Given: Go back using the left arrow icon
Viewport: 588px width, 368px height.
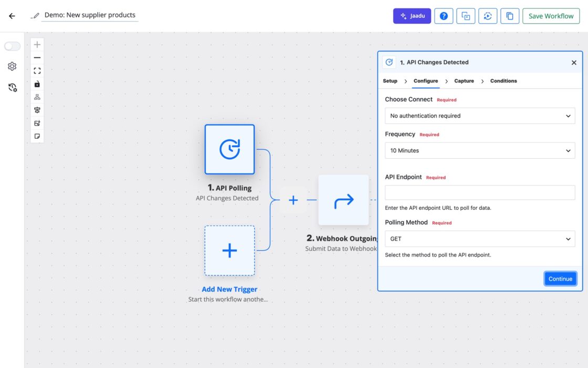Looking at the screenshot, I should (12, 16).
